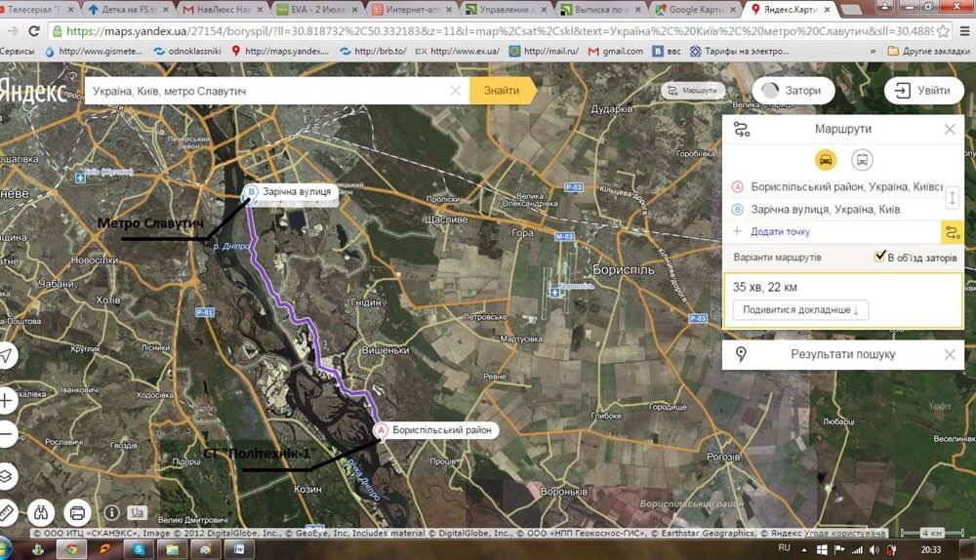
Task: Open gmail.com bookmark
Action: tap(616, 51)
